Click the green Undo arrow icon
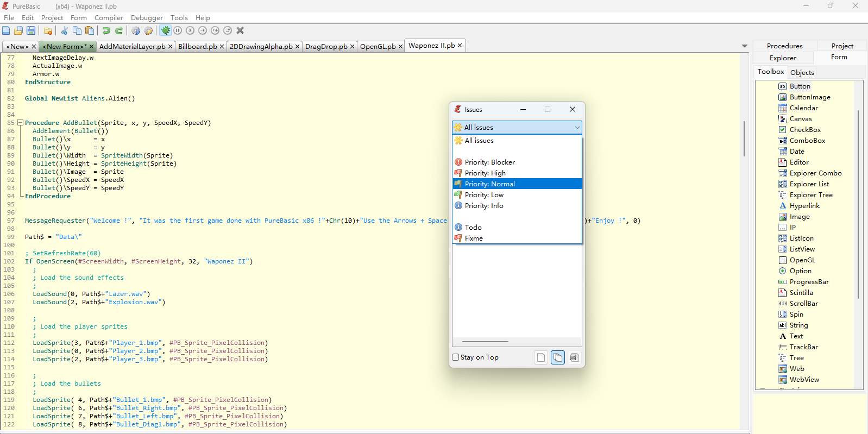This screenshot has width=868, height=434. 106,31
